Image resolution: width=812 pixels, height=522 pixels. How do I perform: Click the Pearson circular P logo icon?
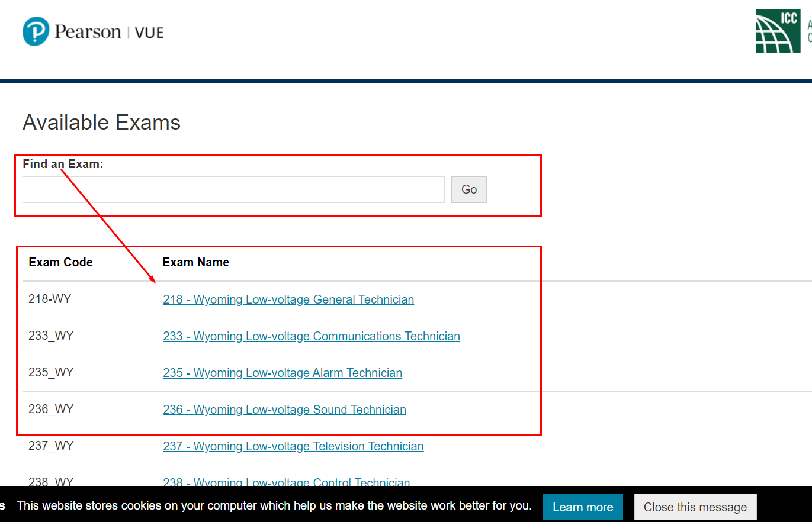(36, 31)
